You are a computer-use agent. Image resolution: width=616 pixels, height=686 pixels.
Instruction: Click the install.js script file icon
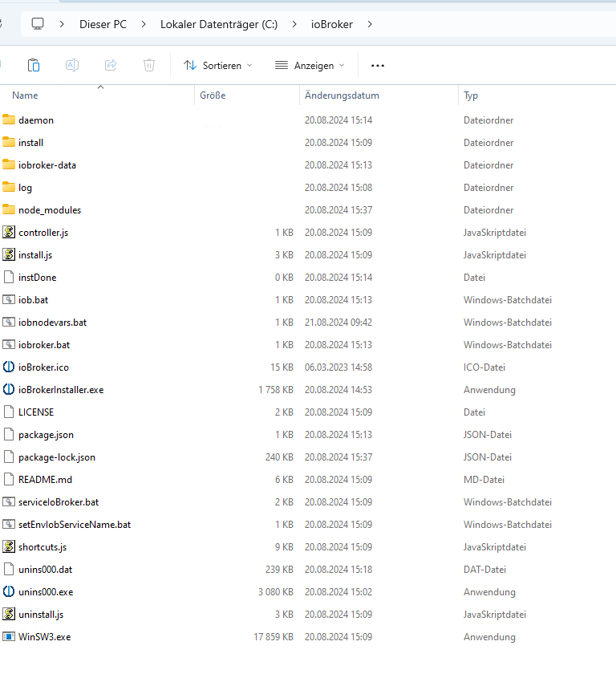pyautogui.click(x=9, y=254)
